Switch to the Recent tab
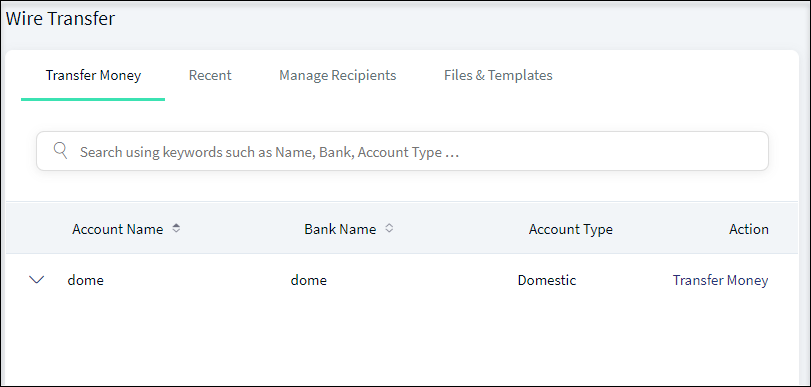Screen dimensions: 811x387 tap(210, 76)
